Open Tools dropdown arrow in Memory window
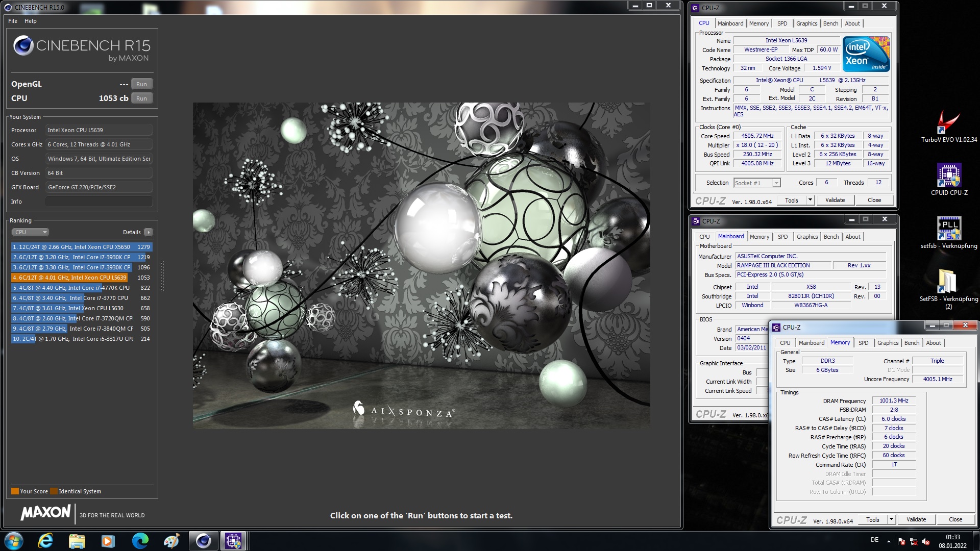The width and height of the screenshot is (980, 551). (891, 519)
